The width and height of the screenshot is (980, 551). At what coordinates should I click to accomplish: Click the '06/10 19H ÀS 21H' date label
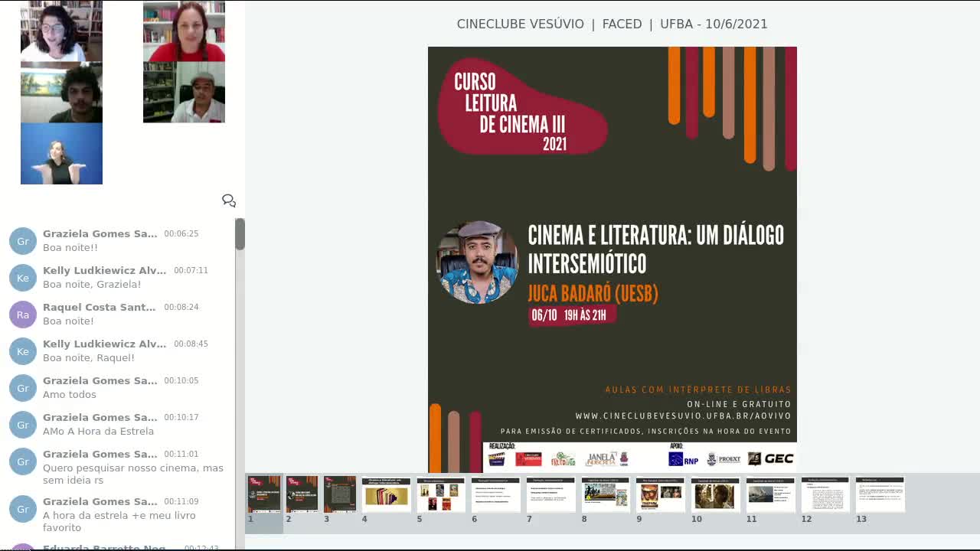572,315
